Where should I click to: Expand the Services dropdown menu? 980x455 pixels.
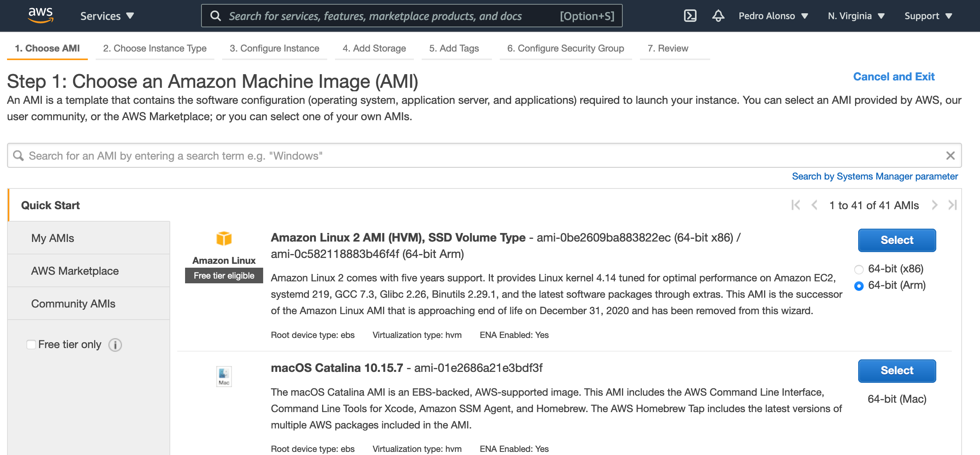point(107,16)
